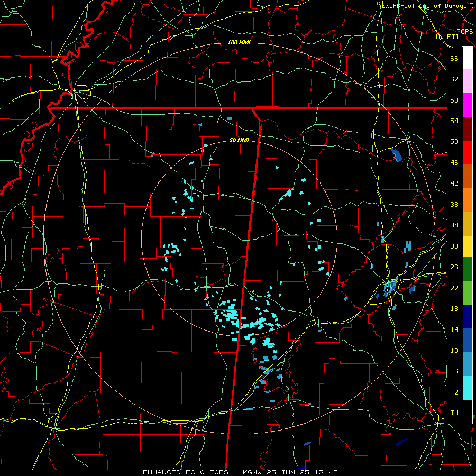The image size is (476, 476).
Task: Click the '13:45' timestamp in caption
Action: tap(326, 472)
